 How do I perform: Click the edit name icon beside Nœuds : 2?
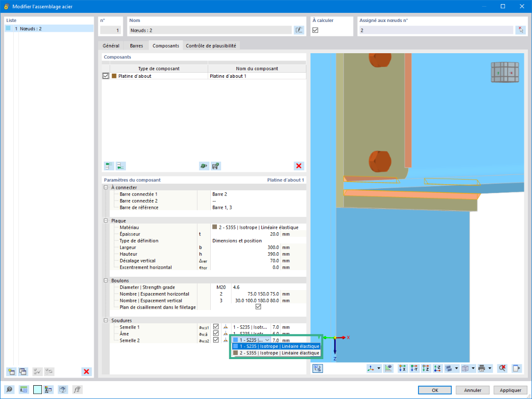[x=299, y=30]
